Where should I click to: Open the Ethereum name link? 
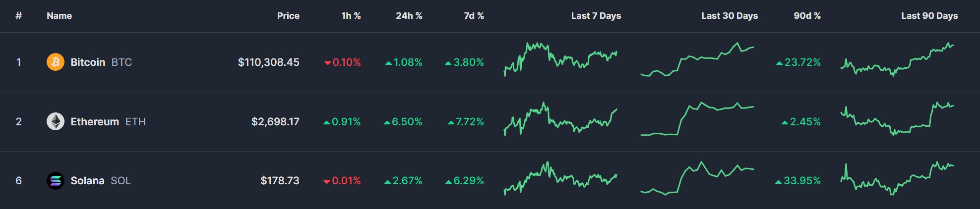tap(95, 121)
